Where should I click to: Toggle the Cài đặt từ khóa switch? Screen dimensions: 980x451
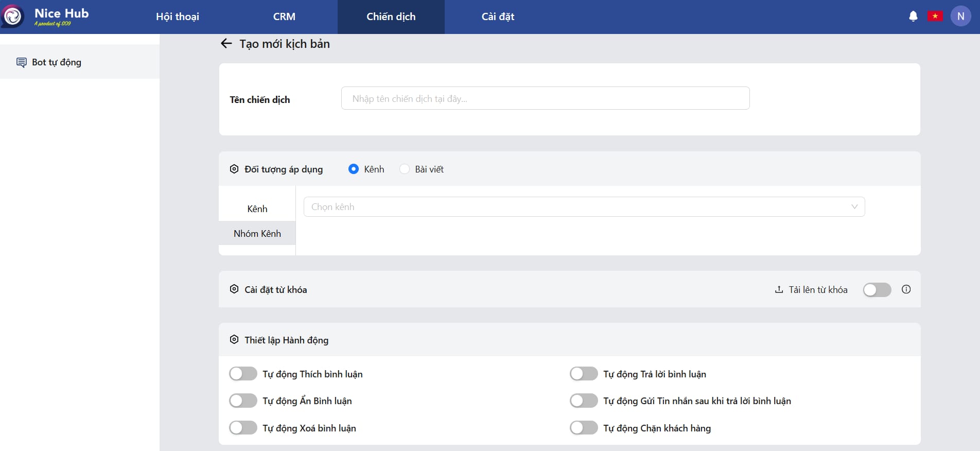pos(877,290)
